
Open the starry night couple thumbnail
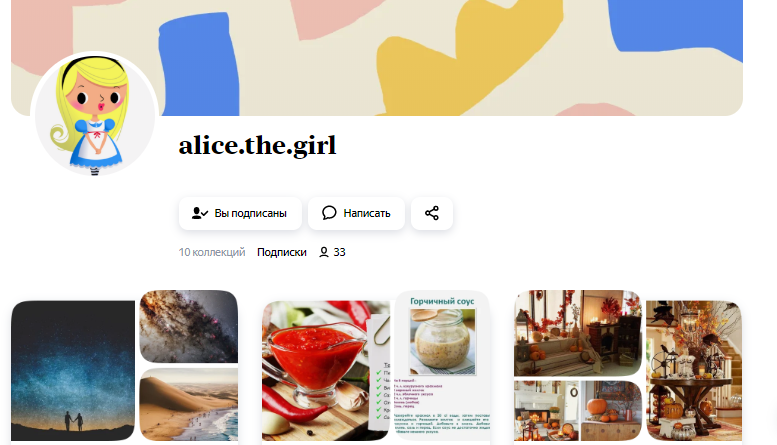[73, 370]
